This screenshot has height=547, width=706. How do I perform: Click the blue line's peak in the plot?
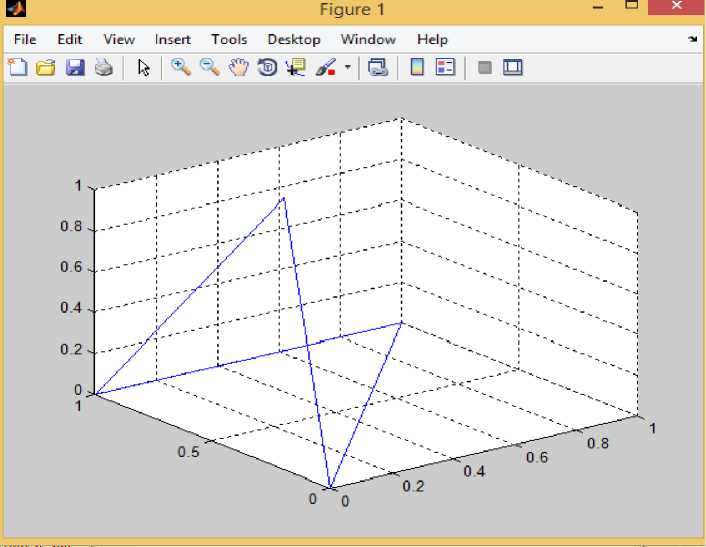(283, 198)
